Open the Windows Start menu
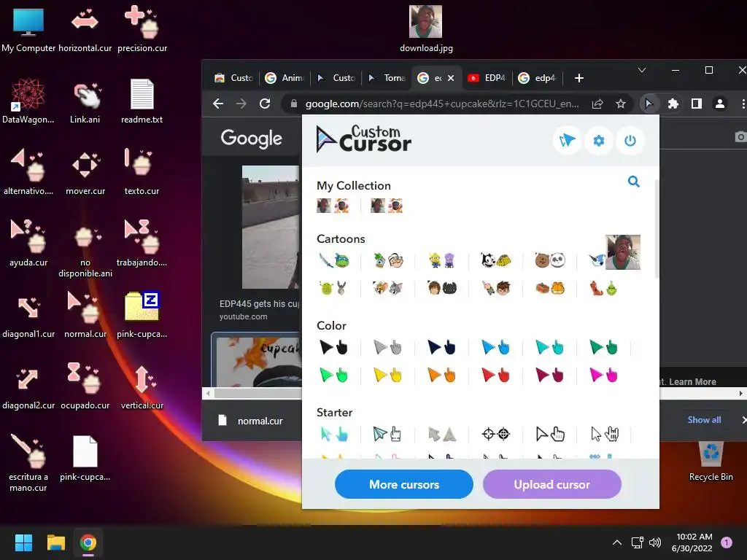 pos(23,542)
